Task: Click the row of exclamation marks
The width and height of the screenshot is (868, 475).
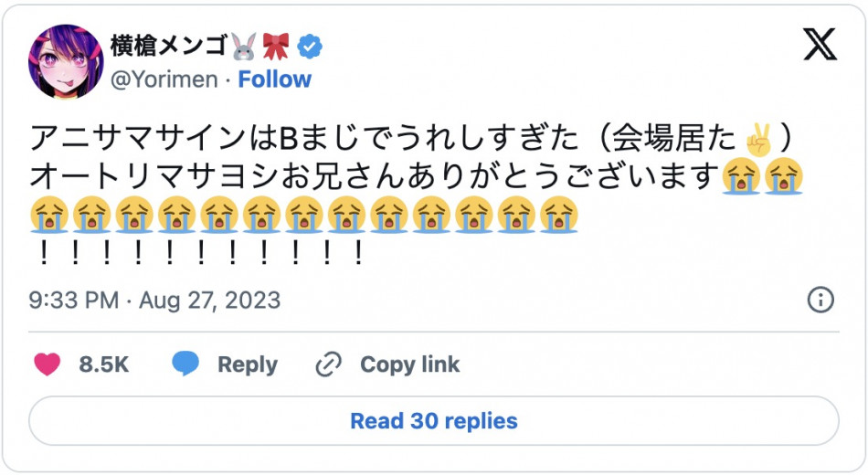Action: [x=198, y=254]
